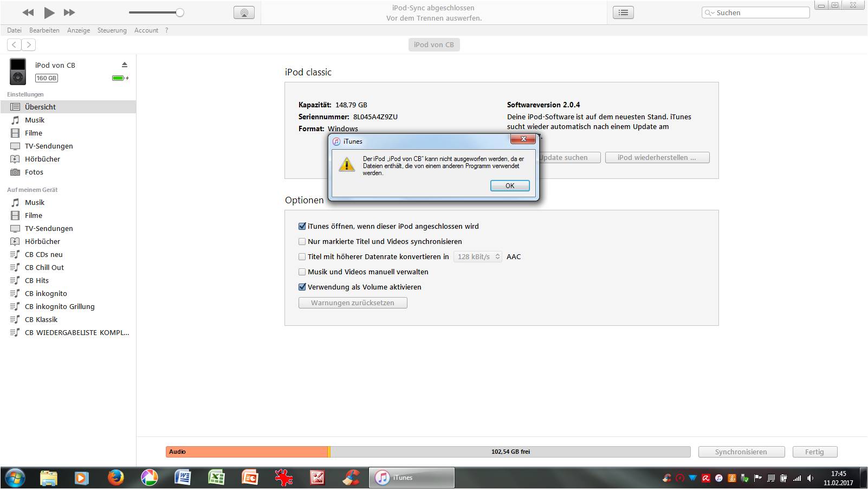Confirm the iTunes warning with OK
This screenshot has width=868, height=489.
pos(510,185)
